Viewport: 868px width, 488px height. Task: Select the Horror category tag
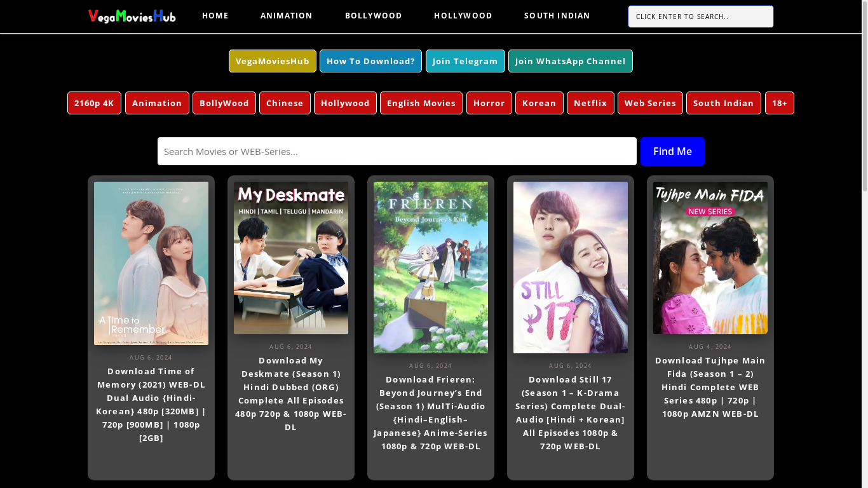click(489, 103)
